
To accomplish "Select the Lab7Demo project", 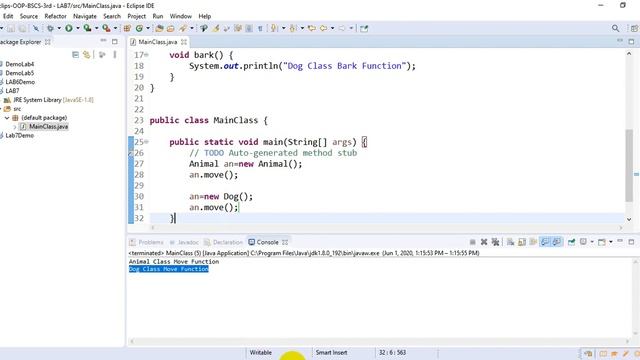I will pos(19,136).
